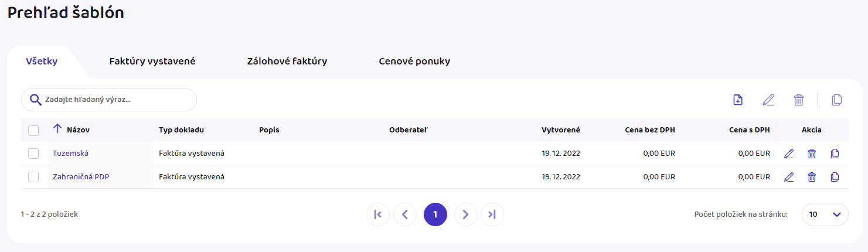
Task: Edit the Tuzemská template row
Action: pos(789,154)
